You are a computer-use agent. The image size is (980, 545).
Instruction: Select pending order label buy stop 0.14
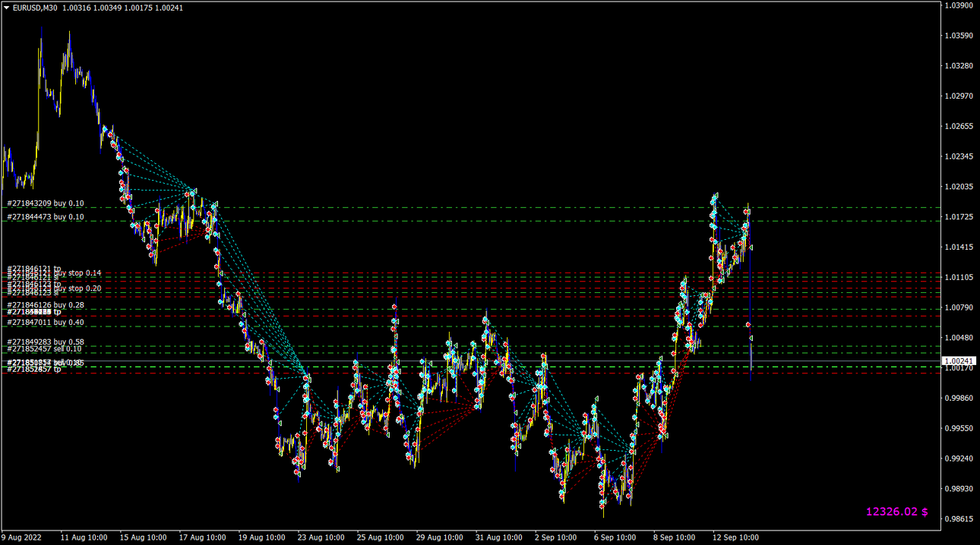pyautogui.click(x=77, y=273)
